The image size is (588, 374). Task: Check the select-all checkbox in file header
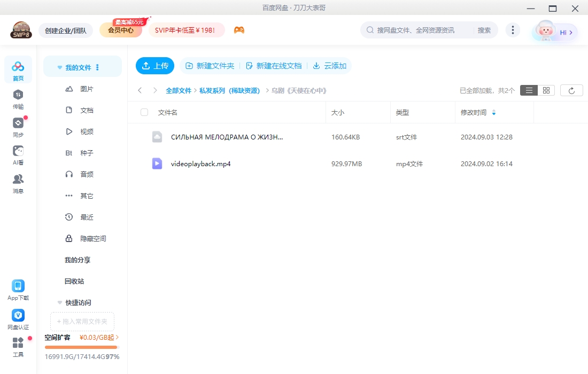tap(143, 112)
